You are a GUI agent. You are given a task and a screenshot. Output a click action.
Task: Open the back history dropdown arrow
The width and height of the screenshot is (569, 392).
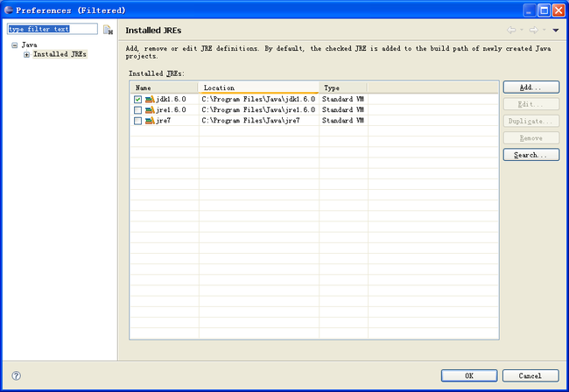pos(522,30)
